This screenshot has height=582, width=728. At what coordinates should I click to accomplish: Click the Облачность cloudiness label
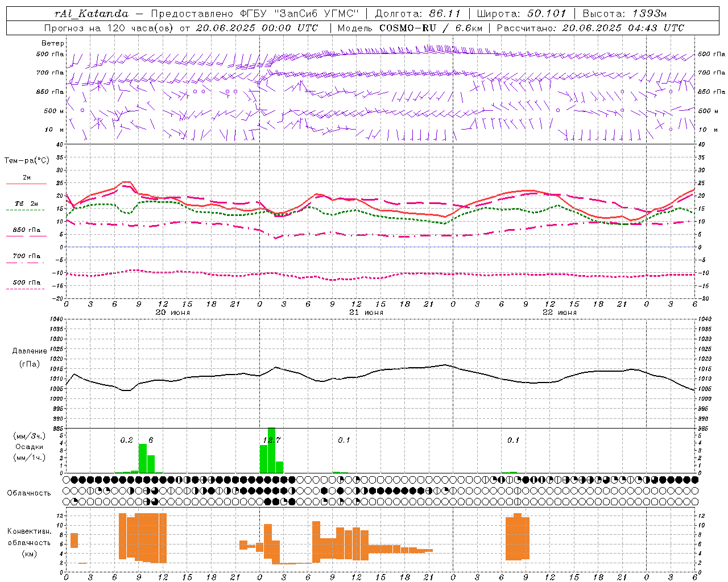(29, 493)
